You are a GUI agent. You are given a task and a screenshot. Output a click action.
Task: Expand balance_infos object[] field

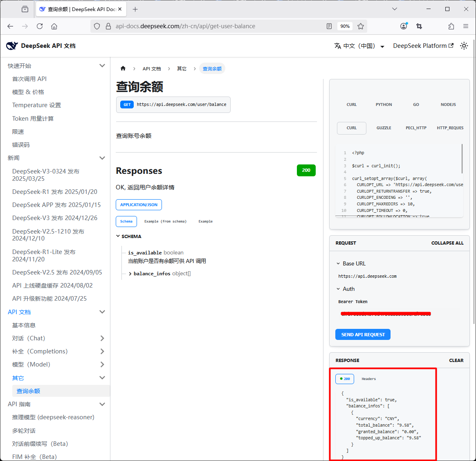point(159,274)
